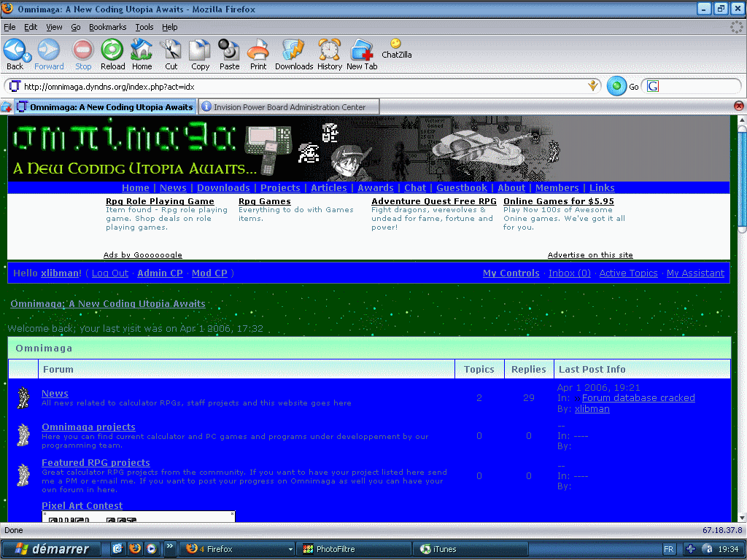Open the View menu
The width and height of the screenshot is (747, 560).
coord(54,27)
